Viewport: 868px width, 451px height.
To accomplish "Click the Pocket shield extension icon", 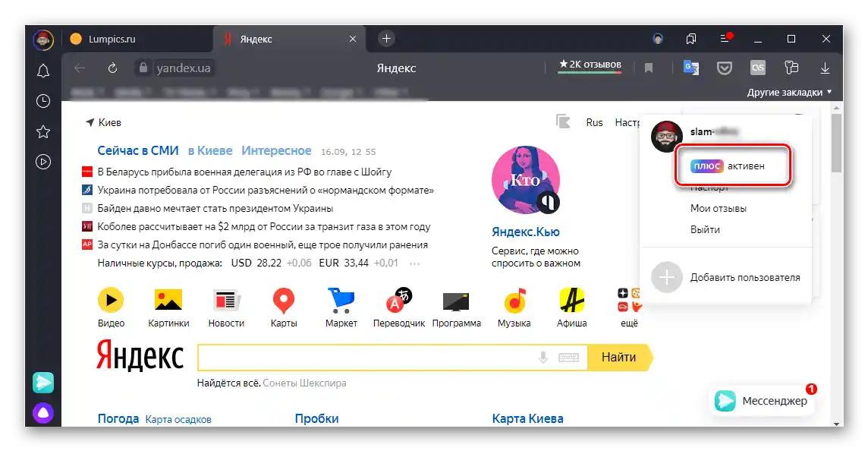I will [x=724, y=68].
